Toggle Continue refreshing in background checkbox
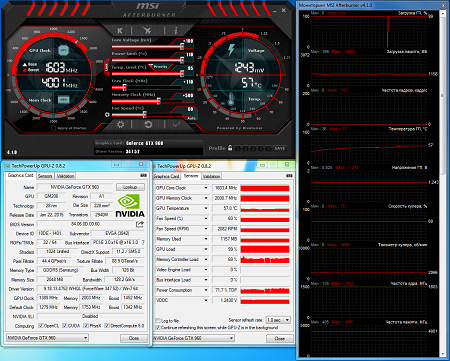 158,328
